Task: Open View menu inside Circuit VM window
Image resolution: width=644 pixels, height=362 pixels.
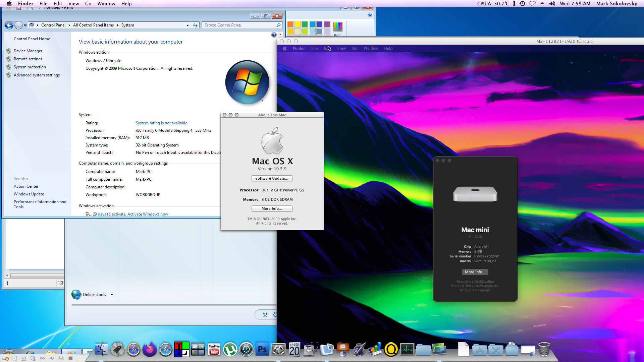Action: pyautogui.click(x=341, y=49)
